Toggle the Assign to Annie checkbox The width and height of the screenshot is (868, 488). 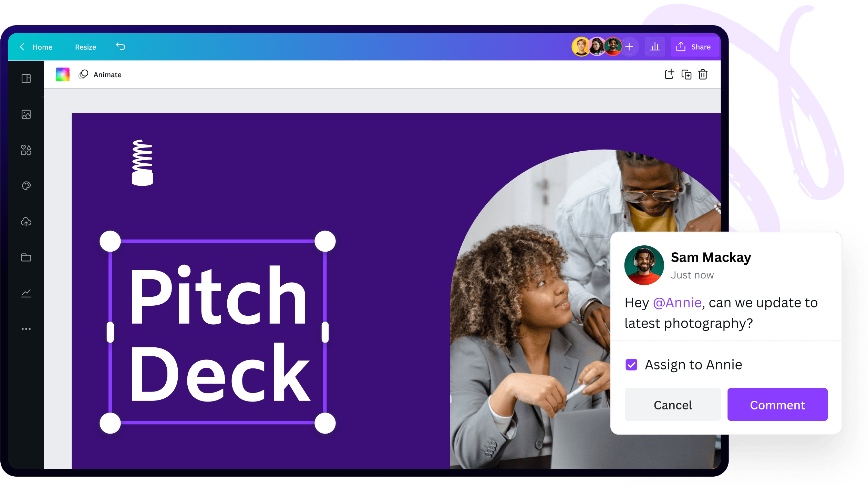point(631,365)
